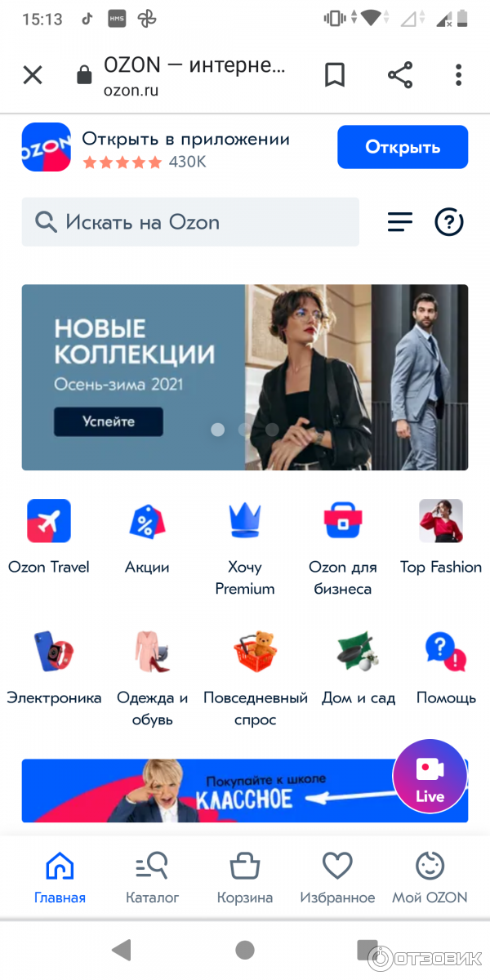The width and height of the screenshot is (490, 980).
Task: Bookmark the page with browser bookmark icon
Action: click(335, 75)
